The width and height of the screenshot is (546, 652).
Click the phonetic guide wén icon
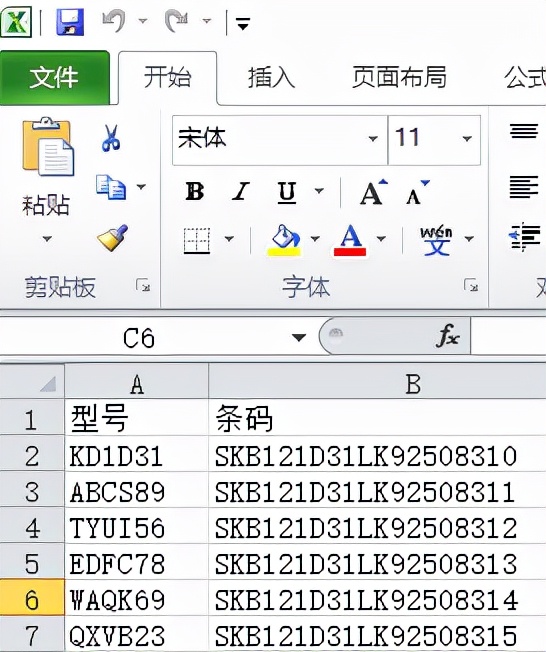[x=436, y=240]
